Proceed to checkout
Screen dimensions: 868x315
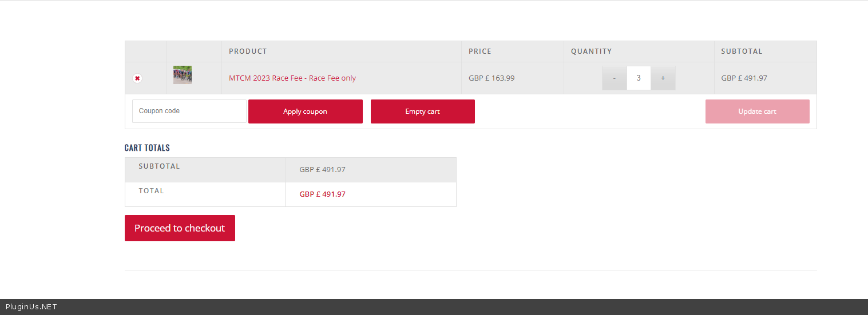pos(180,228)
